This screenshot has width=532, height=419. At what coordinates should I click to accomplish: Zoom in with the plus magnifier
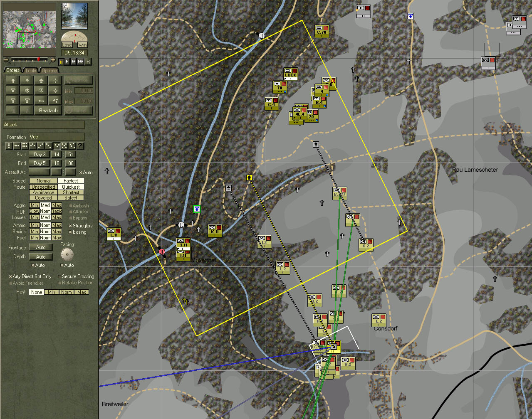pyautogui.click(x=53, y=60)
